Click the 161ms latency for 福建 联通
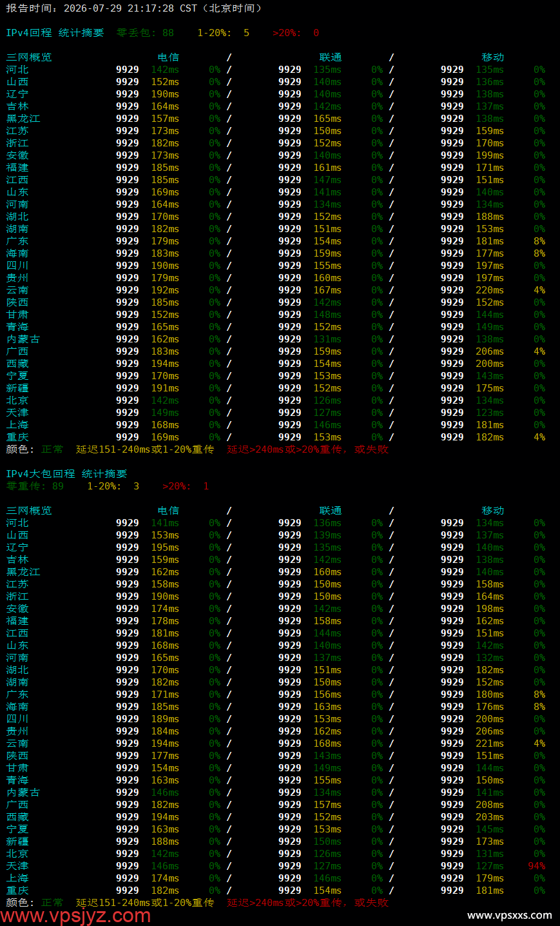 point(327,168)
